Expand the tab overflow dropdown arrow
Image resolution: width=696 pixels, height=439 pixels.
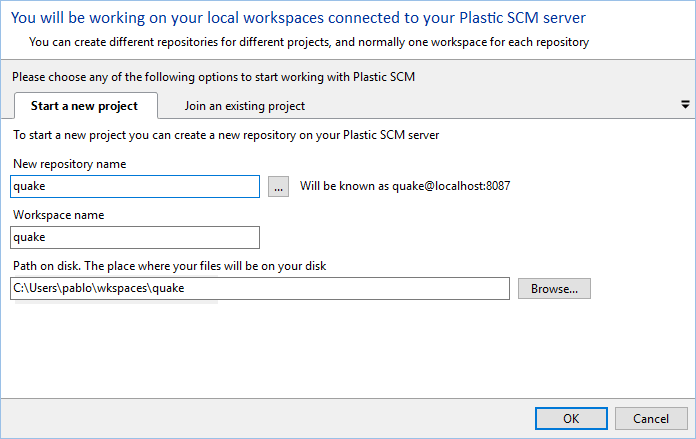tap(685, 105)
